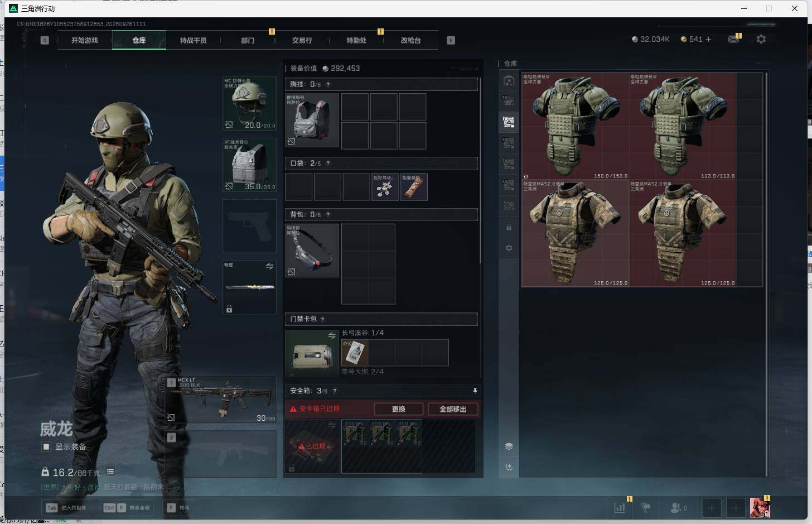Click the 装备价值 292,453 value
The width and height of the screenshot is (812, 524).
pos(325,68)
